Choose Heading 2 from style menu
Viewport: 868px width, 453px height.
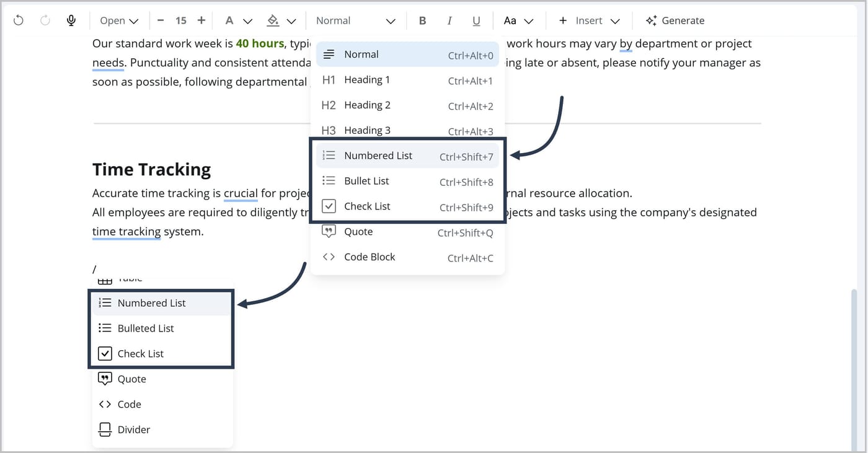coord(407,105)
